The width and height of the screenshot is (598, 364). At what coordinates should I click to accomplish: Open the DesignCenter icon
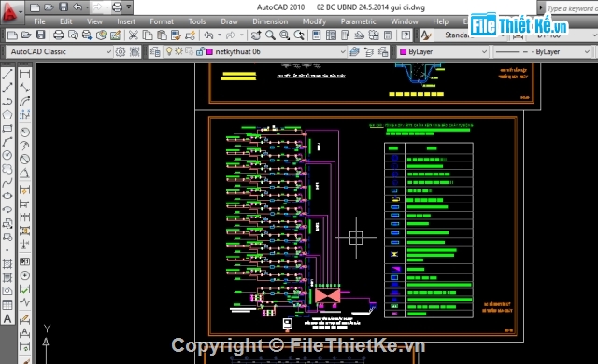331,35
